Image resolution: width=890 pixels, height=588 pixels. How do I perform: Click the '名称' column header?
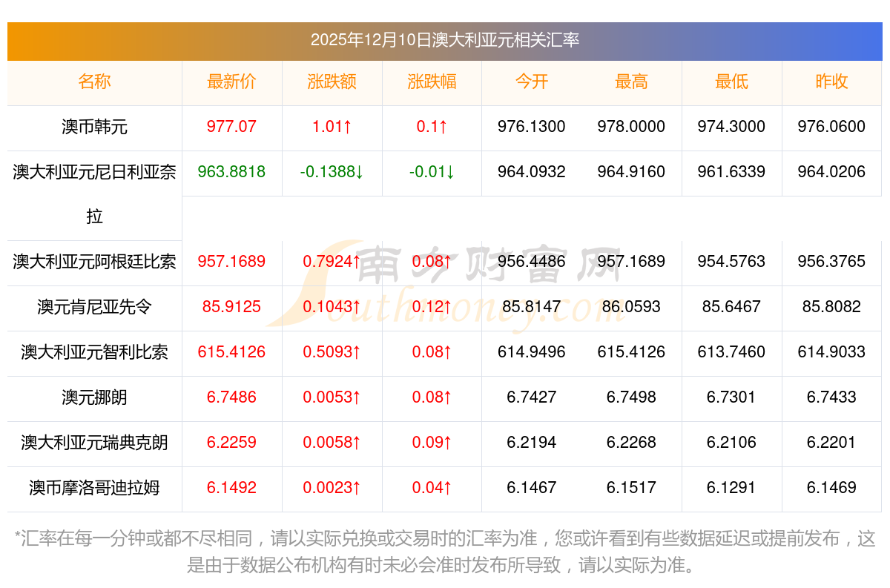click(94, 82)
